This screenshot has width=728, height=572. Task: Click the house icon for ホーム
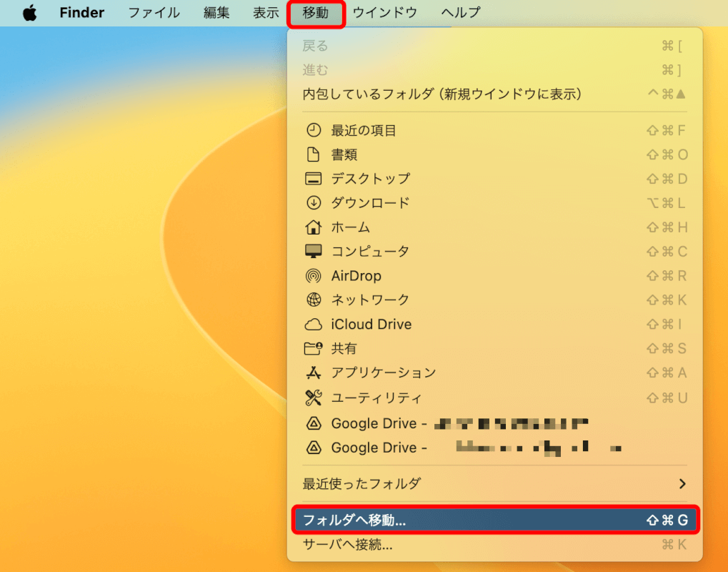pyautogui.click(x=313, y=227)
